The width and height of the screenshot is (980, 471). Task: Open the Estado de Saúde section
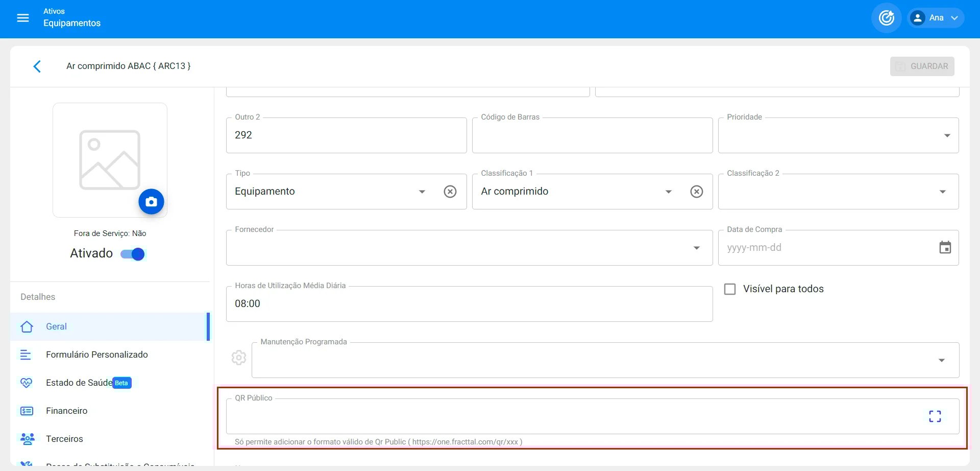coord(79,383)
